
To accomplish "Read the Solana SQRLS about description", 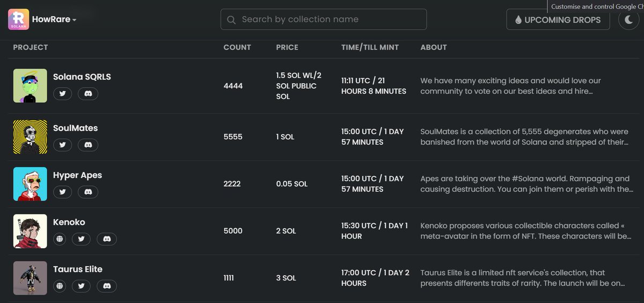I will [510, 86].
